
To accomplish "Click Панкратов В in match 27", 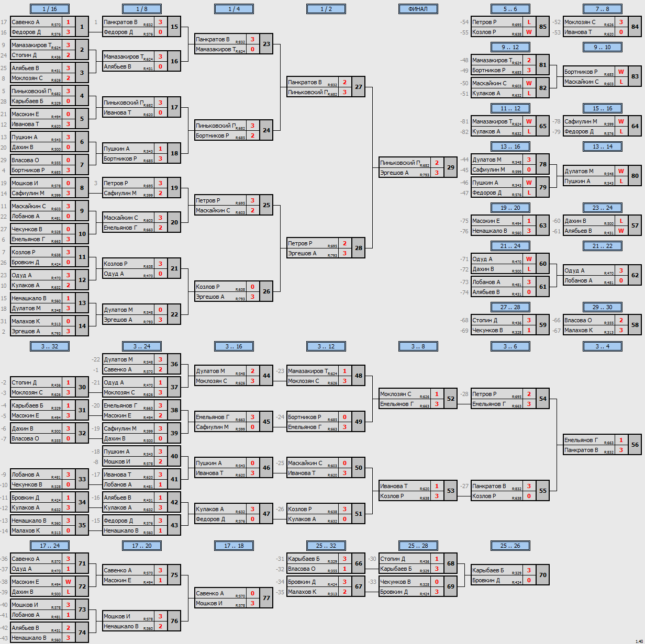I will 305,82.
